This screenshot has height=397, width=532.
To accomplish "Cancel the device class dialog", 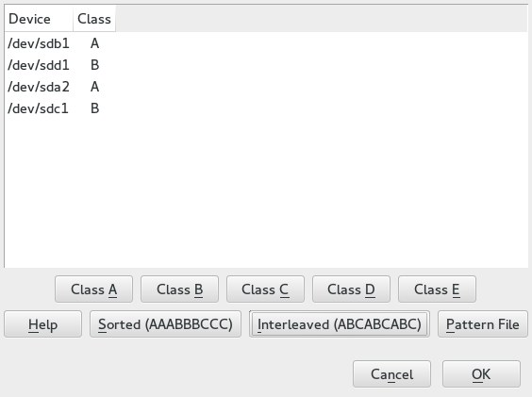I will (391, 374).
